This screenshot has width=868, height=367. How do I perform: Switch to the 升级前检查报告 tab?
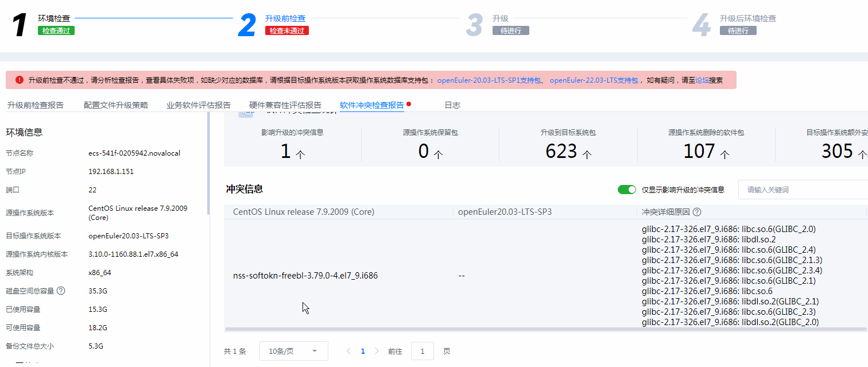[x=35, y=105]
